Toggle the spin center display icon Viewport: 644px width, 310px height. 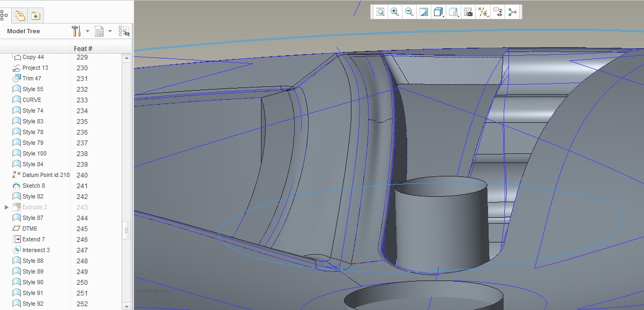point(512,12)
